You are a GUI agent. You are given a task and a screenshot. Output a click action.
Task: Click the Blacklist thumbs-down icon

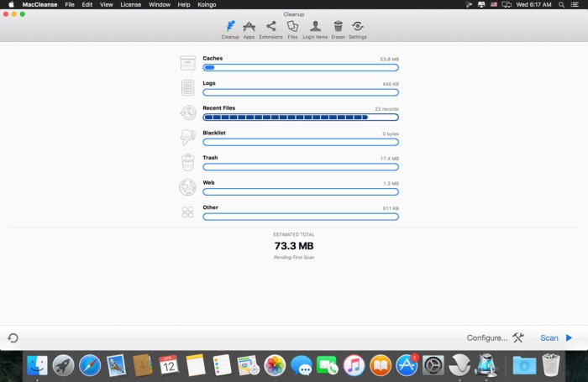(187, 137)
